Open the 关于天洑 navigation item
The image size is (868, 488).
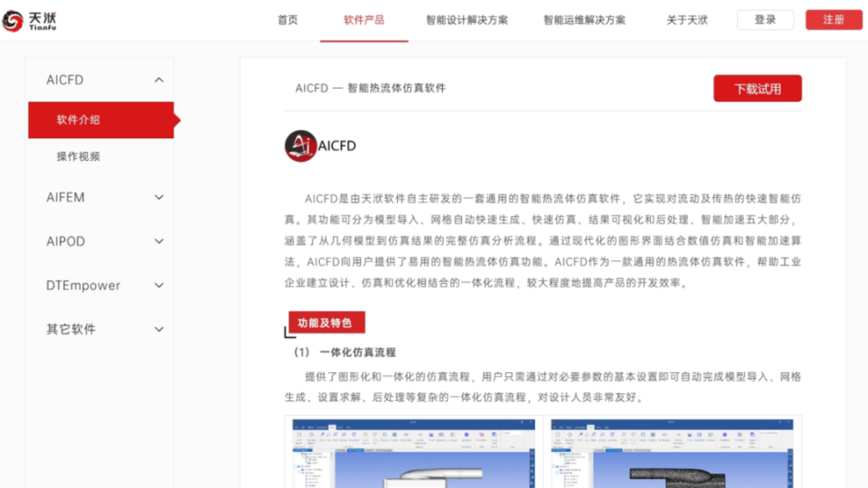[687, 20]
